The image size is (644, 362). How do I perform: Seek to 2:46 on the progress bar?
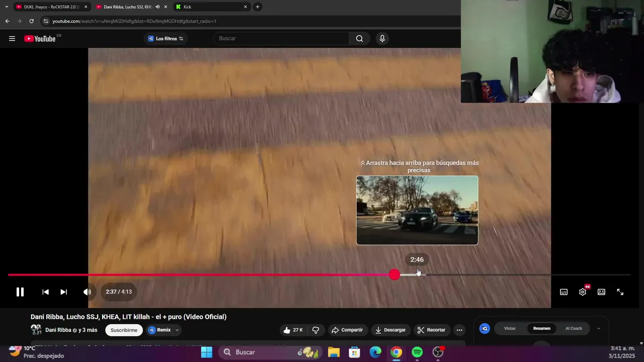tap(417, 275)
